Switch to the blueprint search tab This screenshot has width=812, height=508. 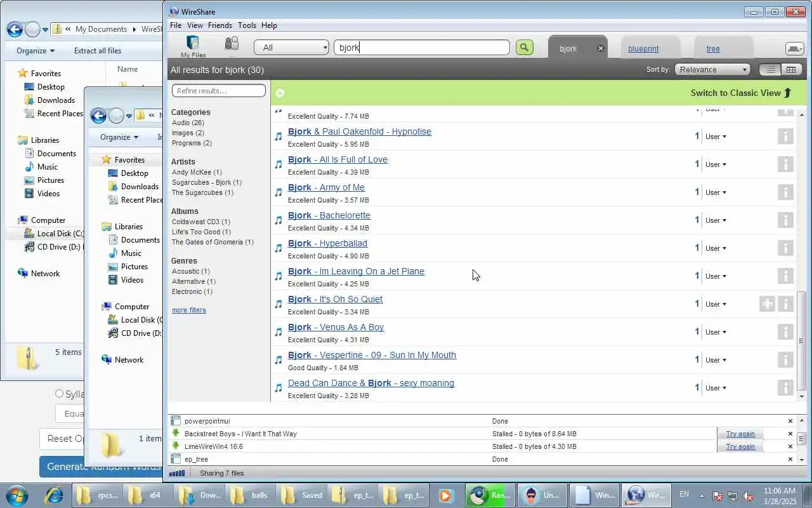click(x=643, y=49)
